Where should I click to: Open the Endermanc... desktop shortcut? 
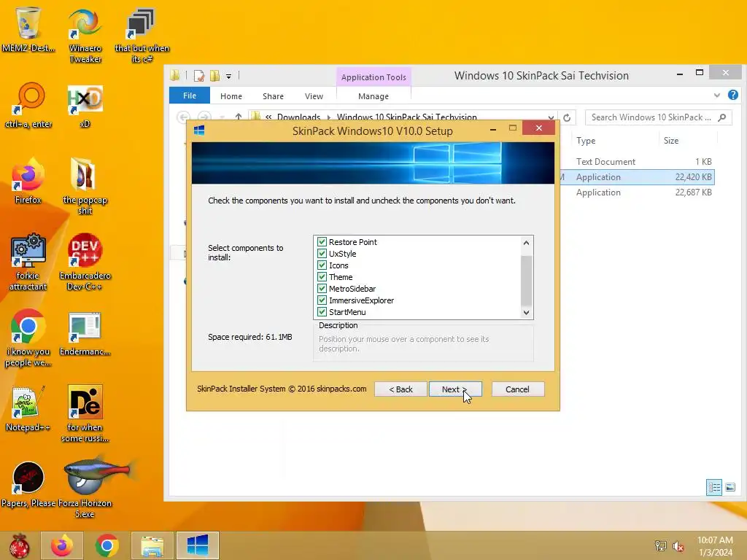click(x=85, y=333)
